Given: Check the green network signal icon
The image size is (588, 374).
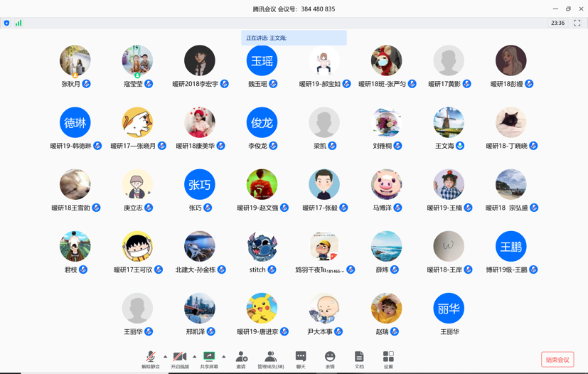Looking at the screenshot, I should tap(18, 23).
